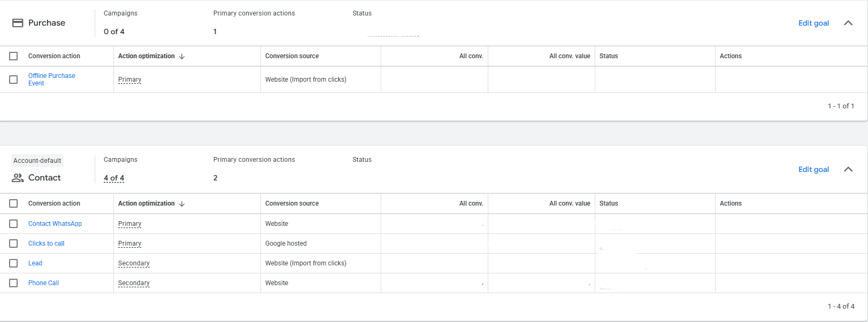Open Offline Purchase Event conversion action
Viewport: 868px width, 322px height.
(x=51, y=80)
